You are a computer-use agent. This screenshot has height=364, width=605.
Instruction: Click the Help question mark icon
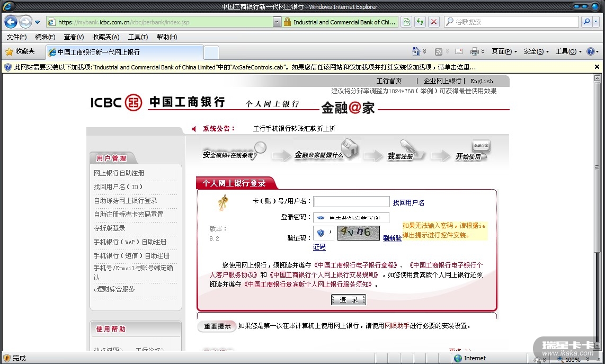pyautogui.click(x=590, y=51)
